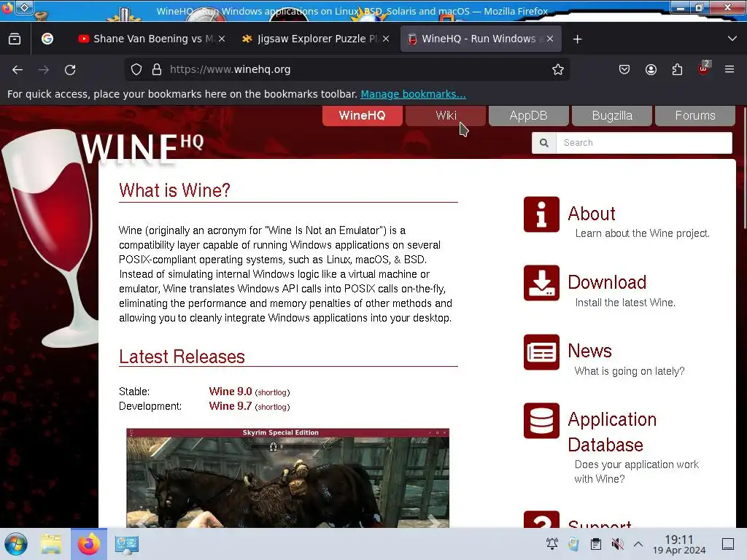This screenshot has height=560, width=747.
Task: Close the WineHQ browser tab
Action: pos(550,39)
